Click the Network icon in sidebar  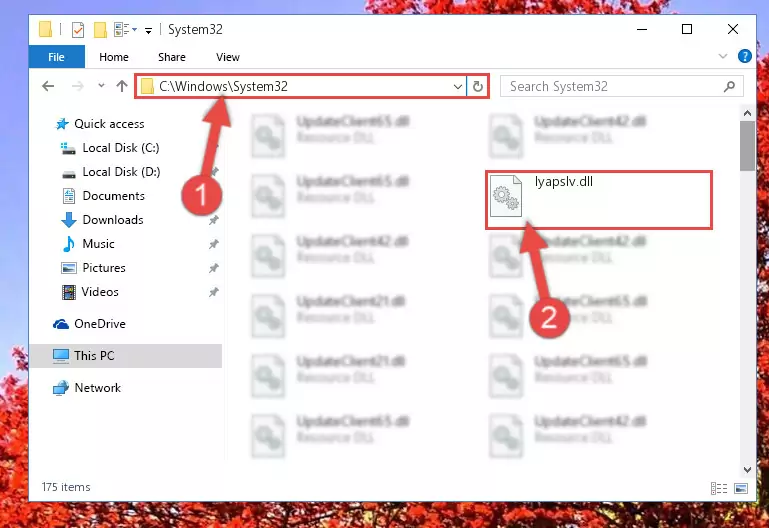click(61, 388)
